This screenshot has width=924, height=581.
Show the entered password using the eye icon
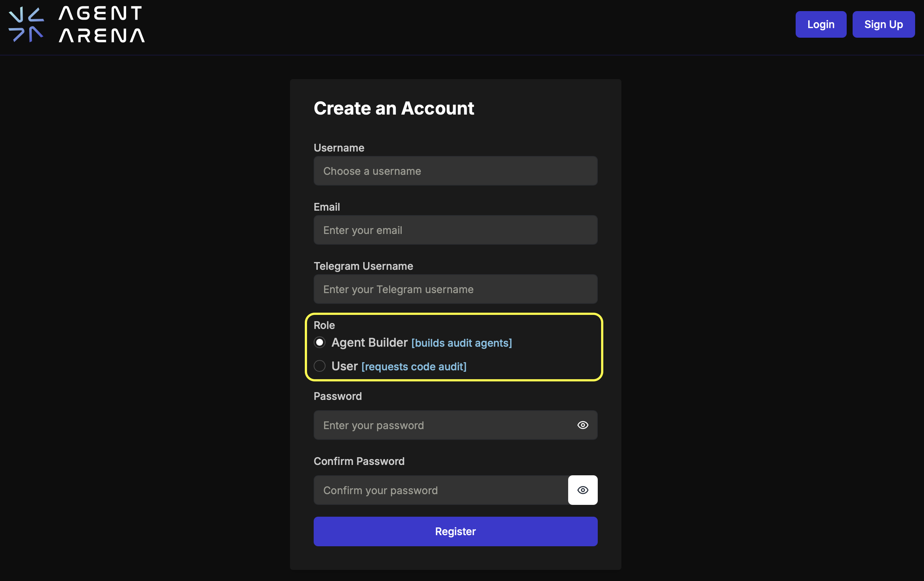(x=583, y=425)
